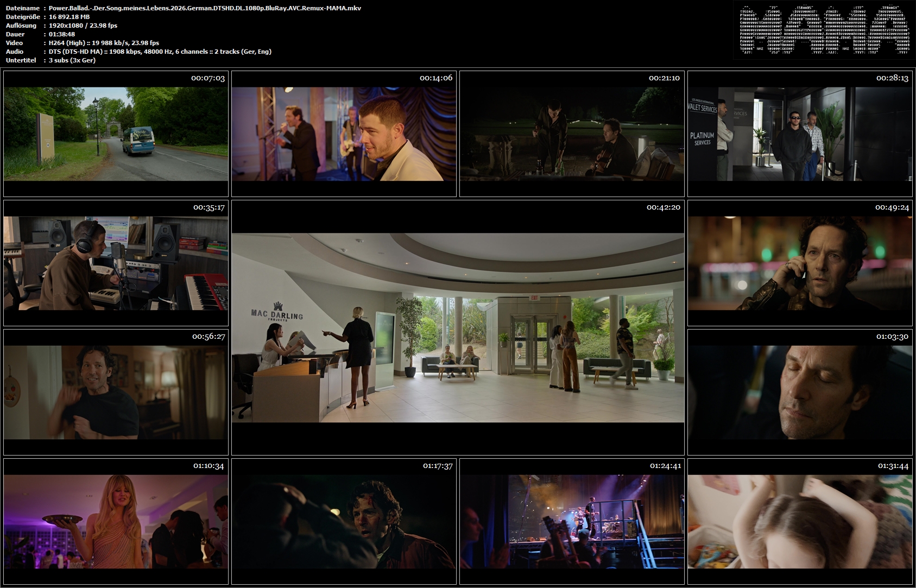The image size is (916, 588).
Task: Open the thumbnail at 01:03:30
Action: [x=800, y=392]
